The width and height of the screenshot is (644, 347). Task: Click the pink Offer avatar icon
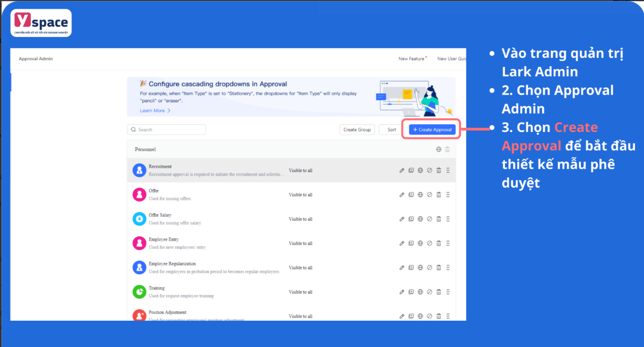tap(139, 195)
